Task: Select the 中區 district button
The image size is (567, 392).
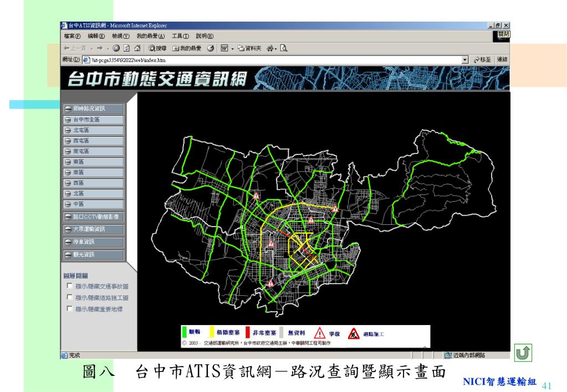Action: tap(93, 204)
